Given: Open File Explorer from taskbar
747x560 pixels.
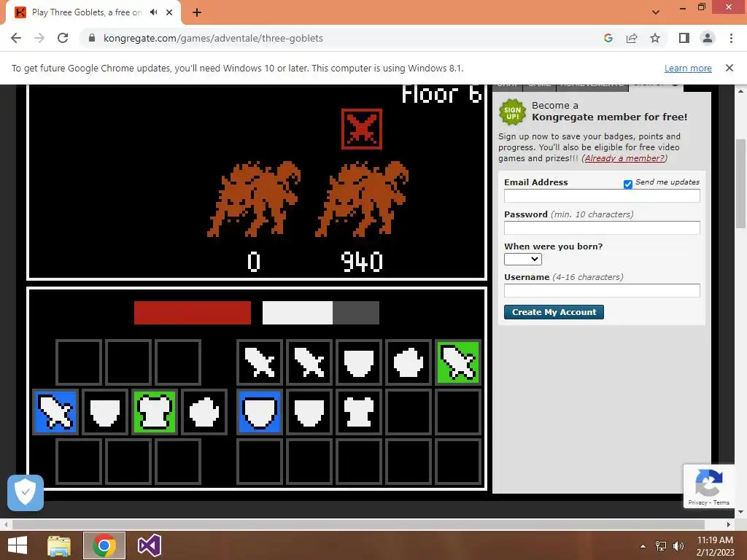Looking at the screenshot, I should (59, 545).
